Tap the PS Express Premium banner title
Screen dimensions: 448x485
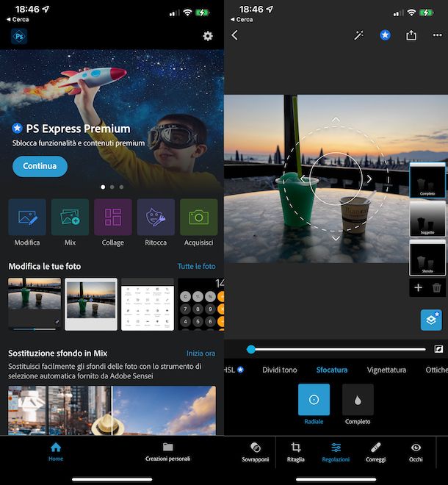point(78,129)
